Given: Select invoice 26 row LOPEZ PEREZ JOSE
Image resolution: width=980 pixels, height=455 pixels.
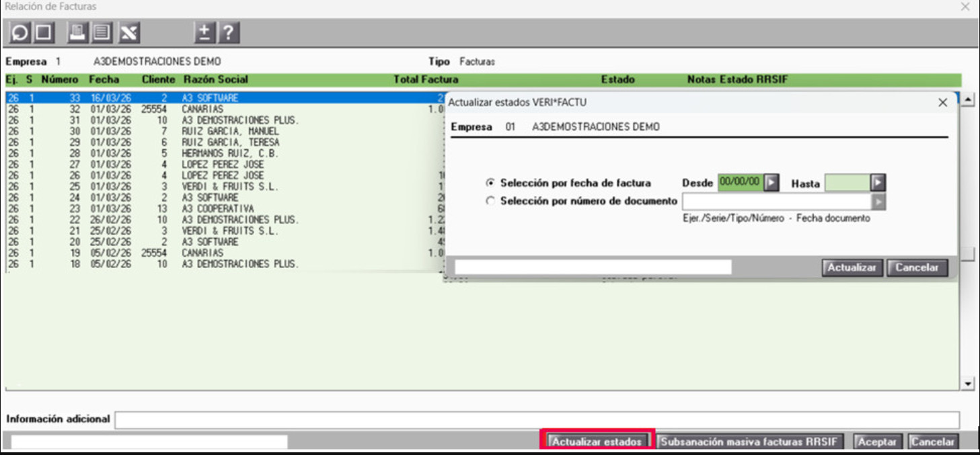Looking at the screenshot, I should click(224, 175).
